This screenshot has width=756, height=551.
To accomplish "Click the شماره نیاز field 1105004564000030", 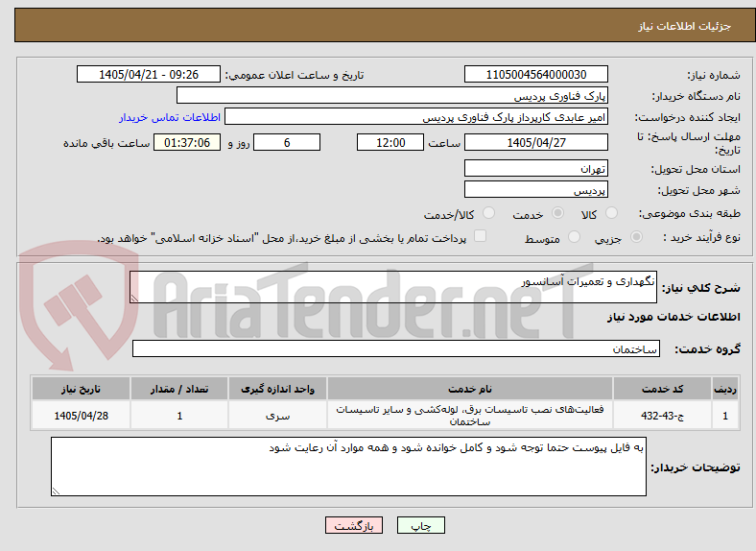I will pyautogui.click(x=536, y=74).
